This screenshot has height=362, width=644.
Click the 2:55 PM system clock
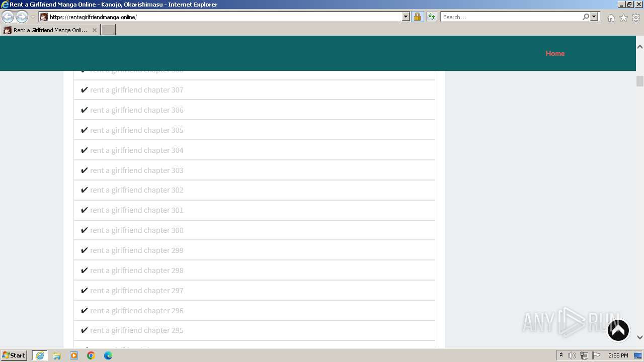coord(618,355)
